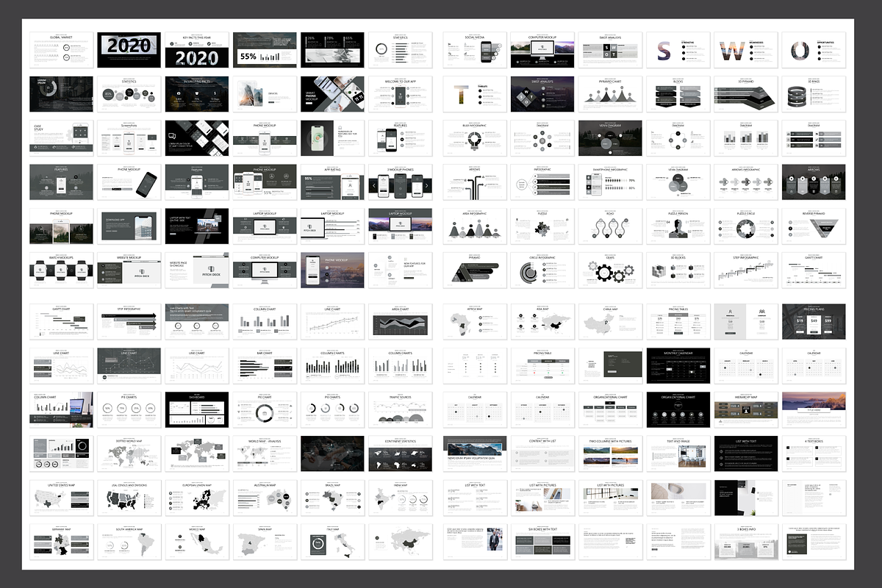
Task: Select the 3 Mockup Phones slide
Action: pyautogui.click(x=400, y=182)
